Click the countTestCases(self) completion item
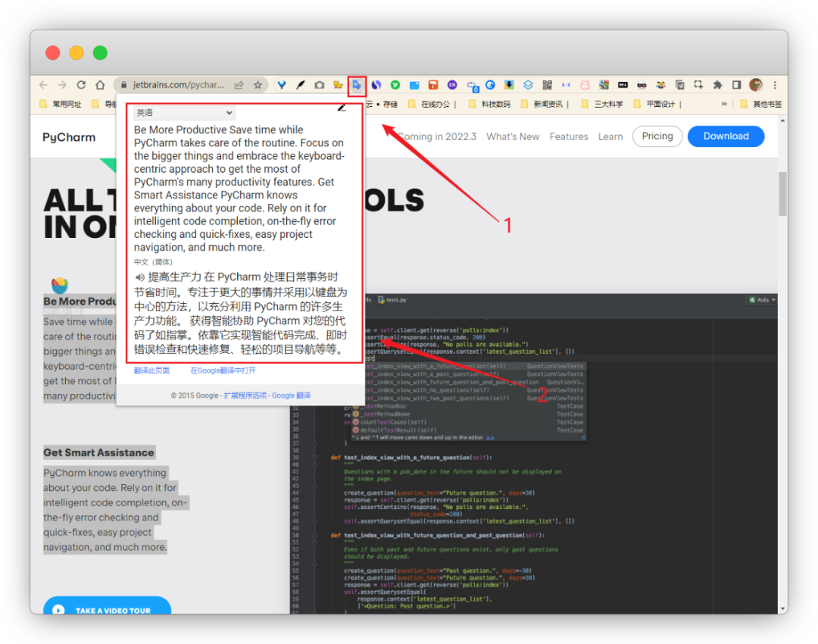 coord(393,422)
